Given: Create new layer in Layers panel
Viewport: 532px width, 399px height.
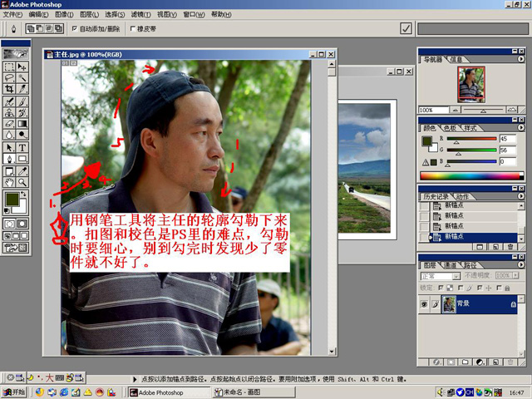Looking at the screenshot, I should (x=495, y=362).
